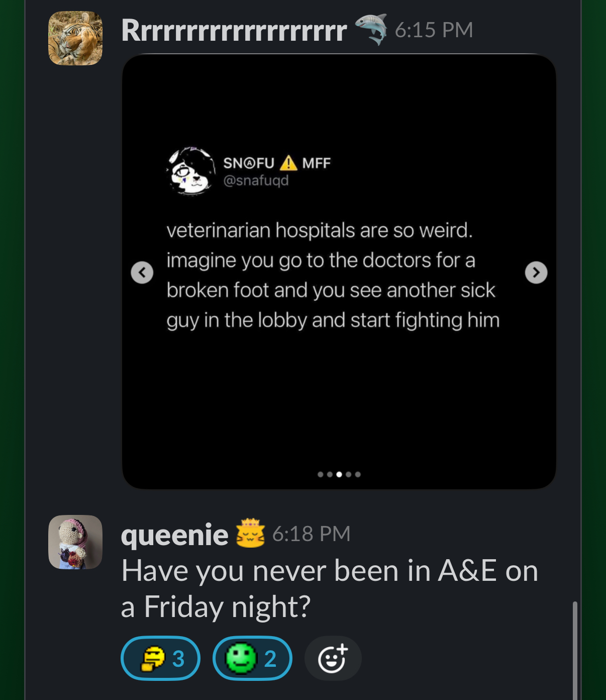This screenshot has width=606, height=700.
Task: Click queenie's crocheted doll avatar
Action: point(75,542)
